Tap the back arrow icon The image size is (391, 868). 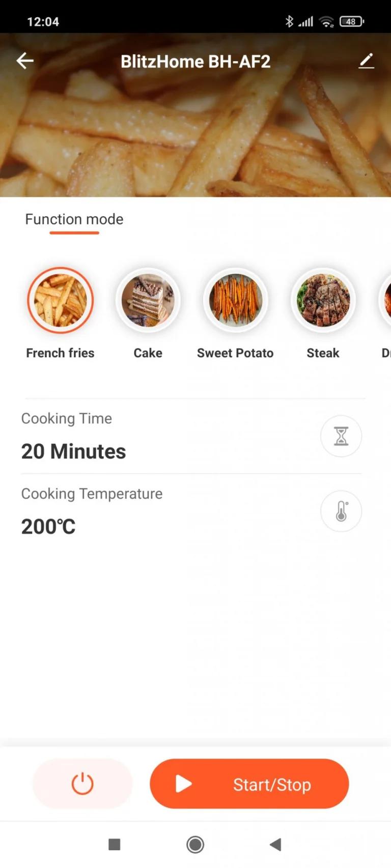pyautogui.click(x=24, y=61)
